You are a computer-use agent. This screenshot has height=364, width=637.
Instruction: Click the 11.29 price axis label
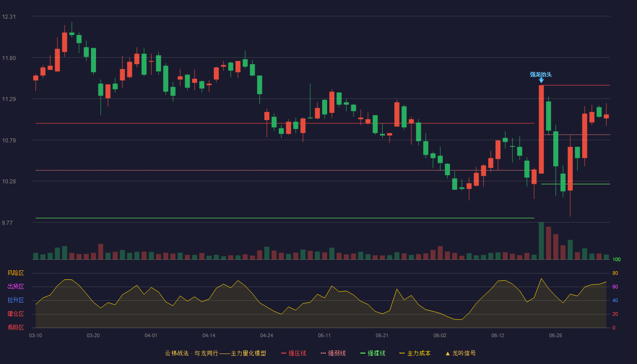pyautogui.click(x=9, y=99)
